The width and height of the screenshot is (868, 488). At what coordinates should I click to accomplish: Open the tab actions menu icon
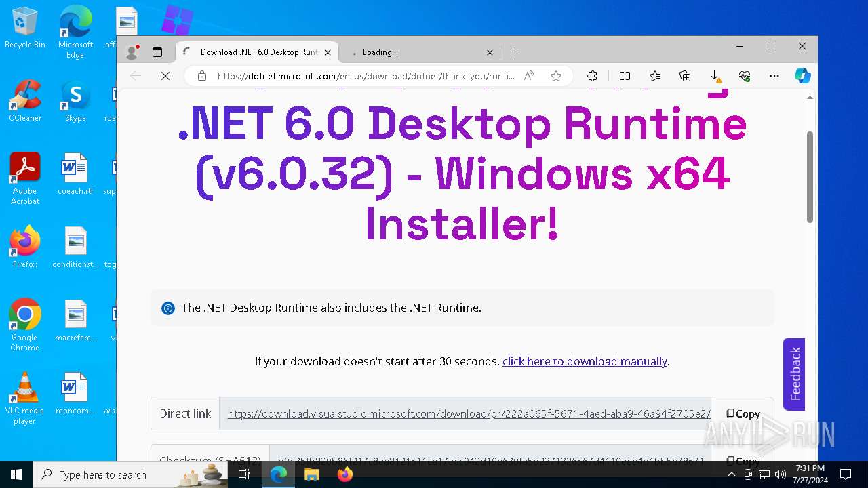157,52
